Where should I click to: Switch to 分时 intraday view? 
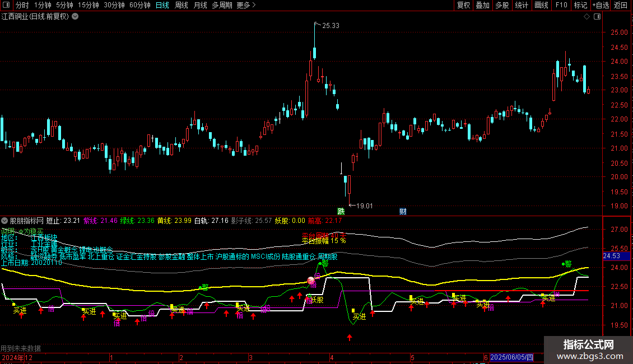[x=22, y=5]
